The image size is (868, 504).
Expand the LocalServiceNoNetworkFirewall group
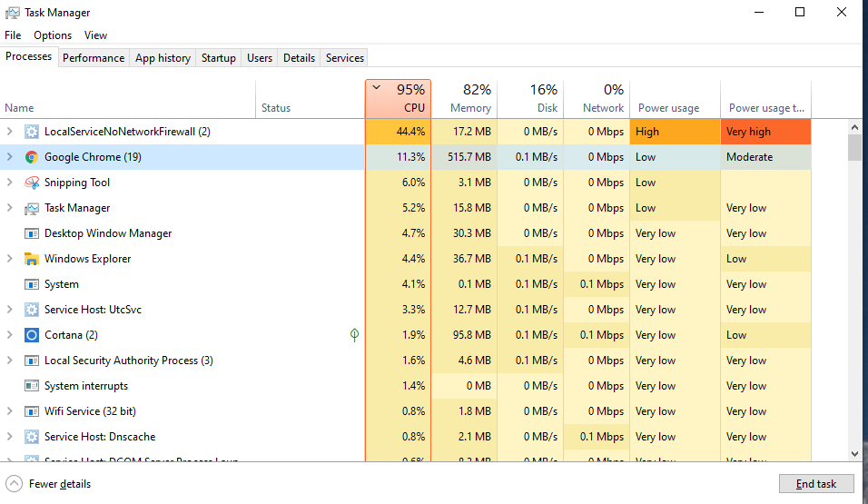coord(9,132)
